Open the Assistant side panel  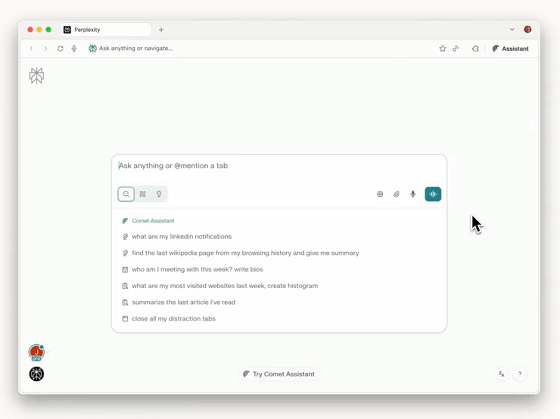(510, 49)
